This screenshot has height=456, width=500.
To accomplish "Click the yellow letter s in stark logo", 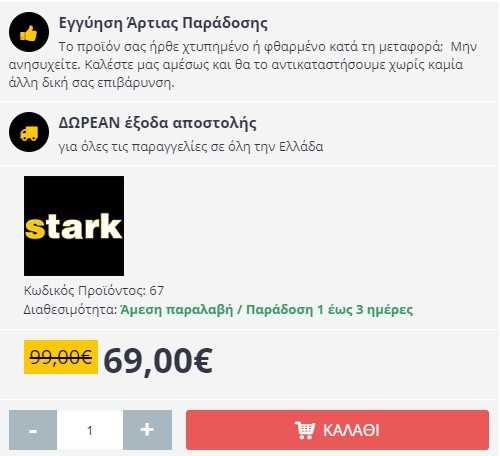I will 35,228.
